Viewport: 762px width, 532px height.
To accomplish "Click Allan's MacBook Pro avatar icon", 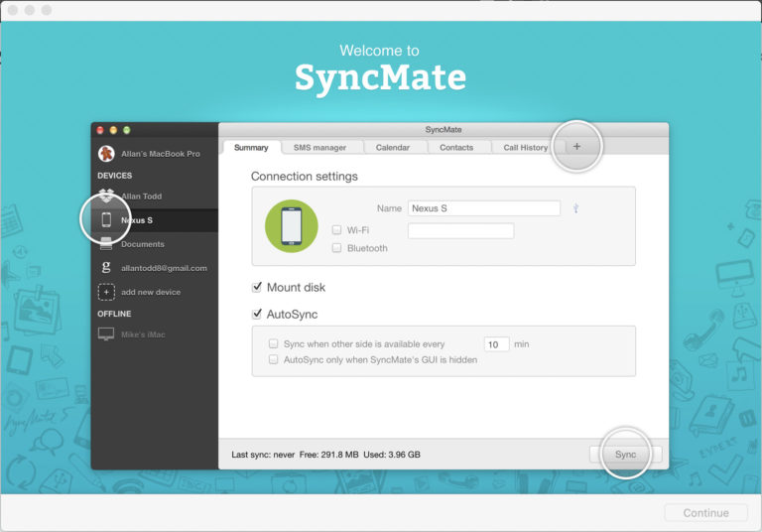I will (x=106, y=154).
